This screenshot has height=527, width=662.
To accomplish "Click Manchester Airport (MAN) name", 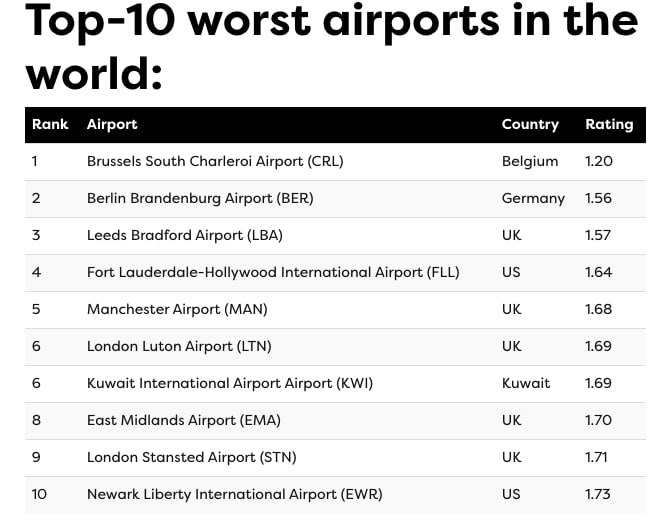I will click(177, 309).
